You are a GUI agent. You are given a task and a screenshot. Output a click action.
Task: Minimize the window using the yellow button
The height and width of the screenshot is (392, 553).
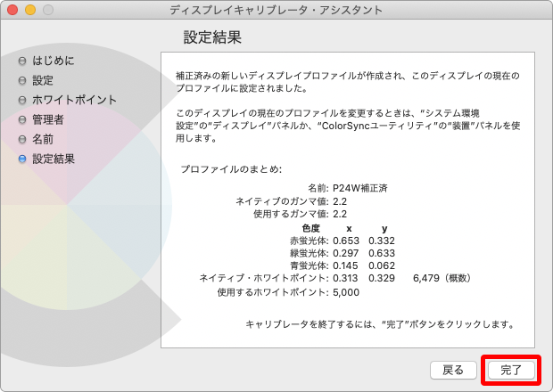click(x=29, y=10)
